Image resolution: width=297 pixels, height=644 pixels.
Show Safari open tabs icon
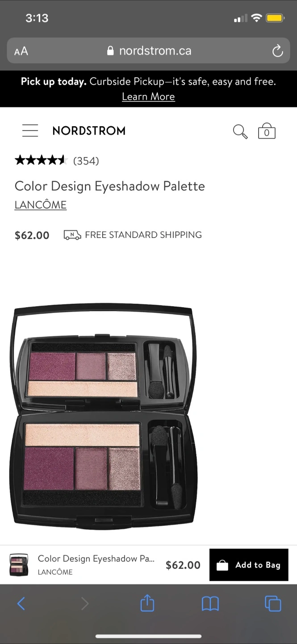point(273,604)
